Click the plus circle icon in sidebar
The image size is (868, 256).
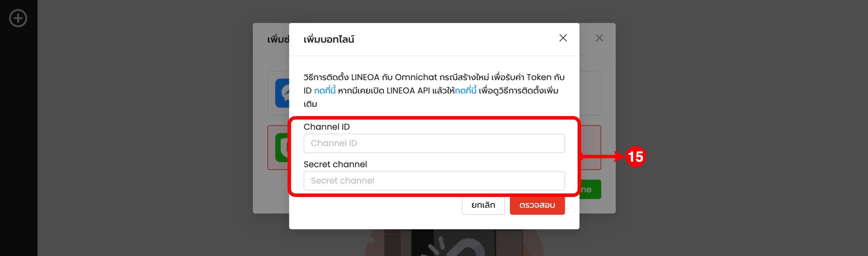(18, 18)
